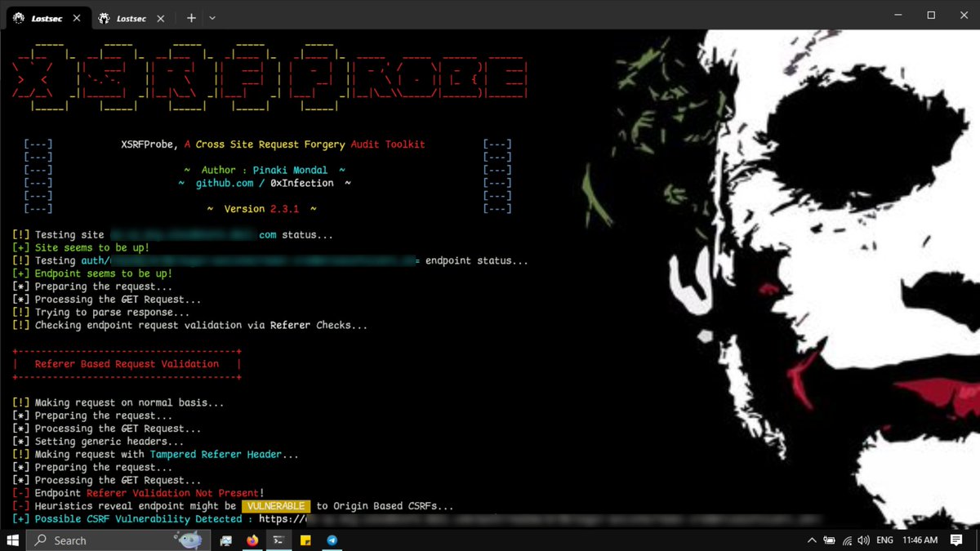Click the red 'Audit Toolkit' text
Screen dimensions: 980x551
[x=388, y=144]
